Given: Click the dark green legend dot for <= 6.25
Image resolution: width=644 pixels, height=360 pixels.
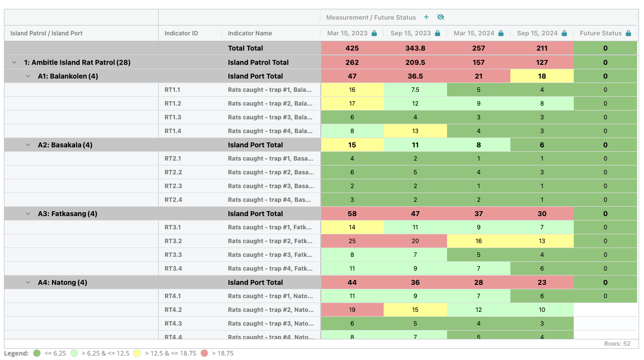Looking at the screenshot, I should click(x=37, y=353).
